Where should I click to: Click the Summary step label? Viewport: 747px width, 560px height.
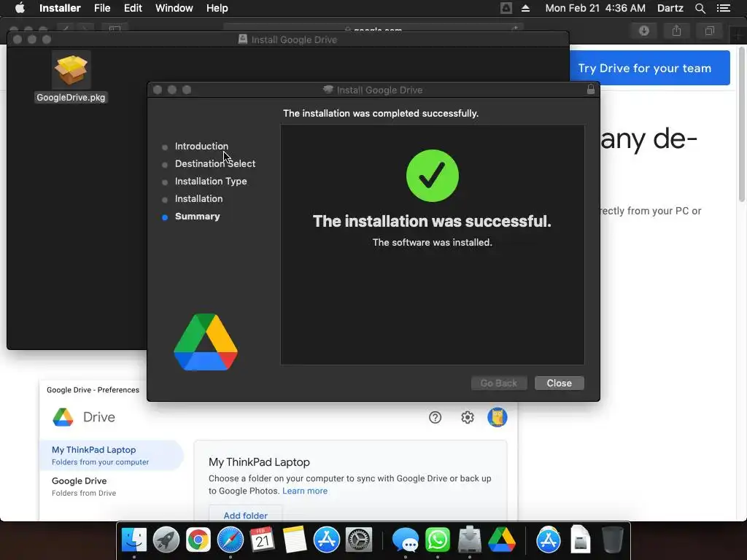click(197, 216)
